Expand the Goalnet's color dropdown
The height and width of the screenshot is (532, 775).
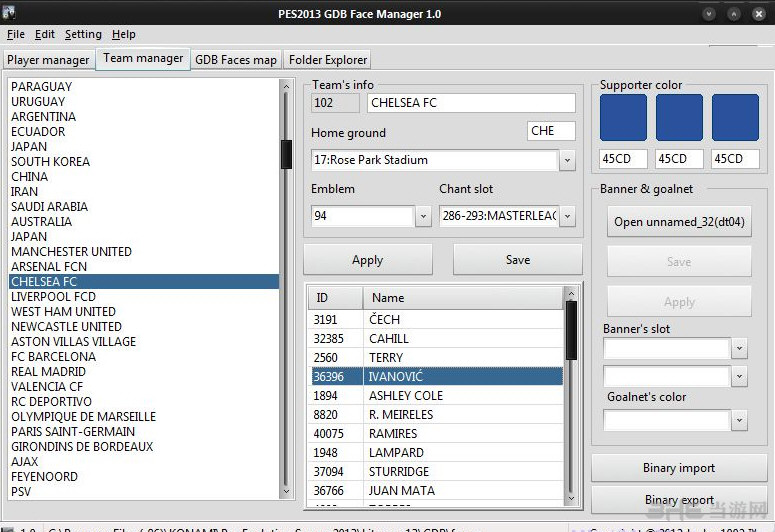739,420
